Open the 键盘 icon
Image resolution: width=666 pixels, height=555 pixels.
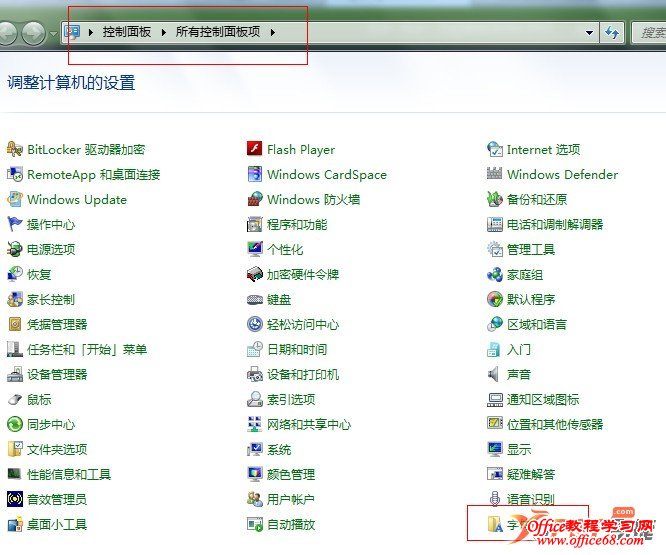click(x=255, y=299)
